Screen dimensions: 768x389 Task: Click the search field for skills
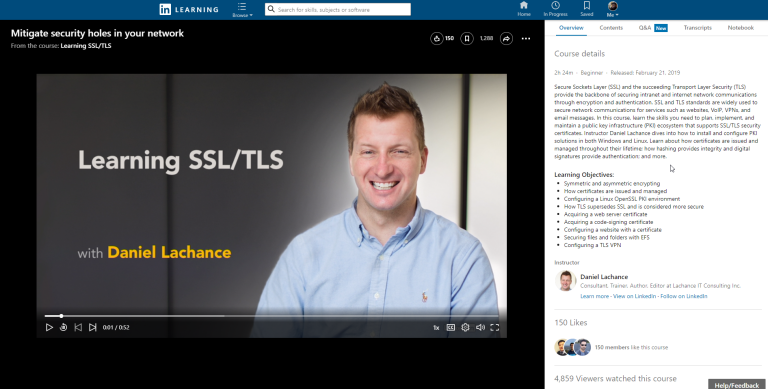[337, 9]
